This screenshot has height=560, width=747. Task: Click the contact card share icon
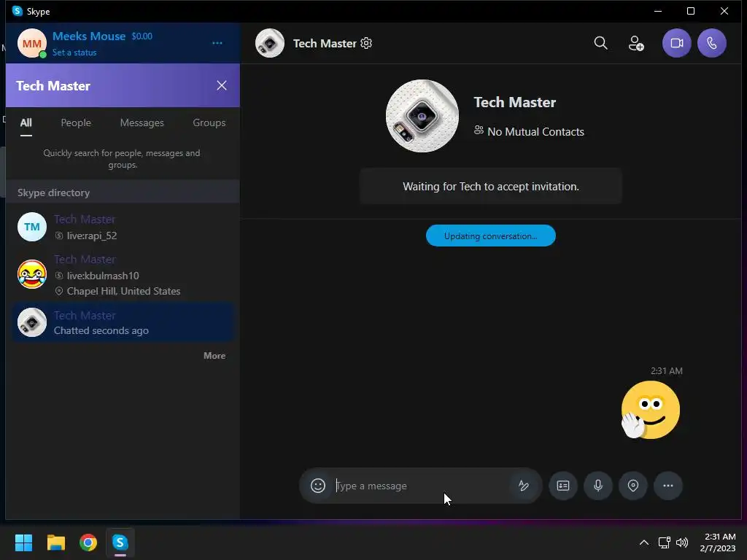coord(563,486)
